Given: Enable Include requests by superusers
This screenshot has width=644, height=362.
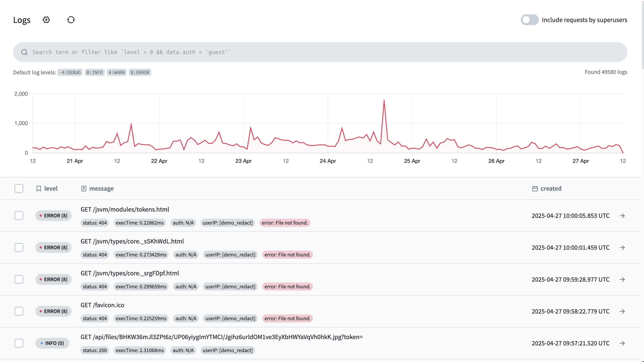Looking at the screenshot, I should (530, 20).
